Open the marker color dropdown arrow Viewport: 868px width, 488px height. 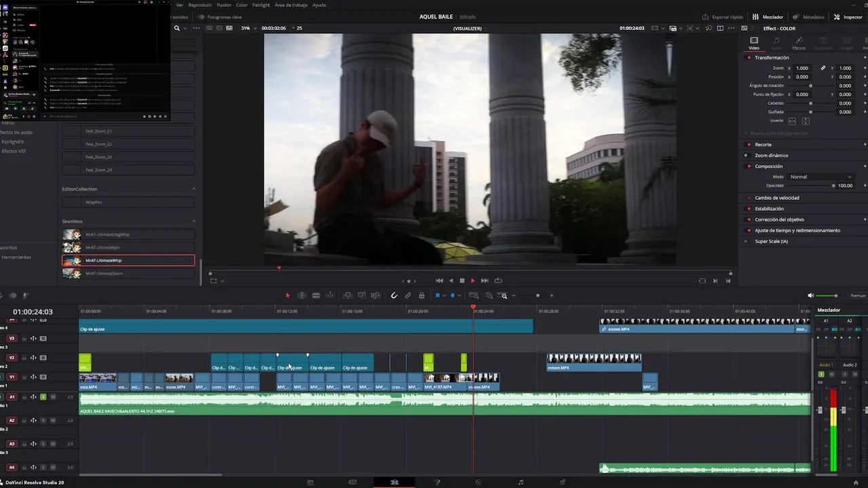459,296
